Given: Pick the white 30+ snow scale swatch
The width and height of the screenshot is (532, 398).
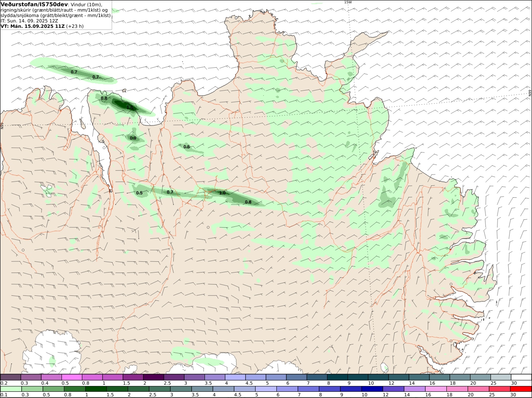Looking at the screenshot, I should (520, 377).
